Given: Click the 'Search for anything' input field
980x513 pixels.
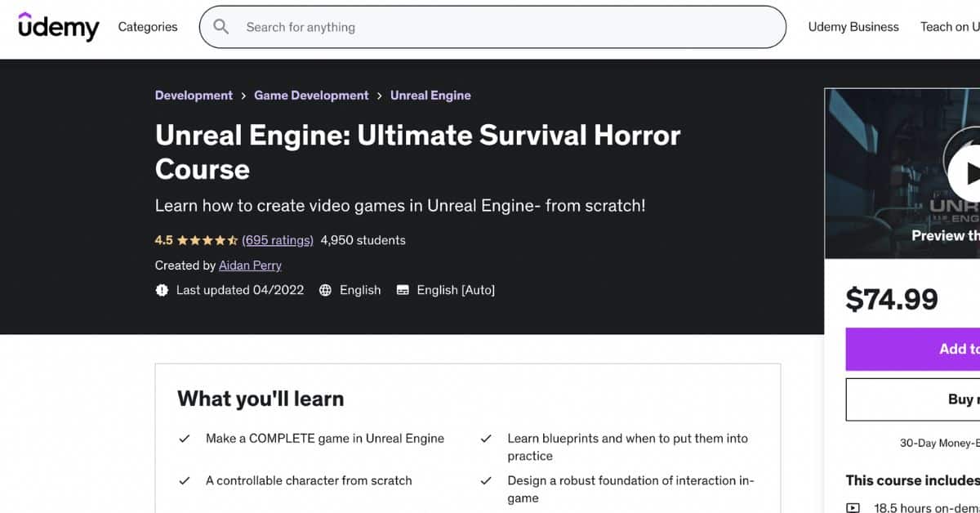Looking at the screenshot, I should [x=408, y=26].
